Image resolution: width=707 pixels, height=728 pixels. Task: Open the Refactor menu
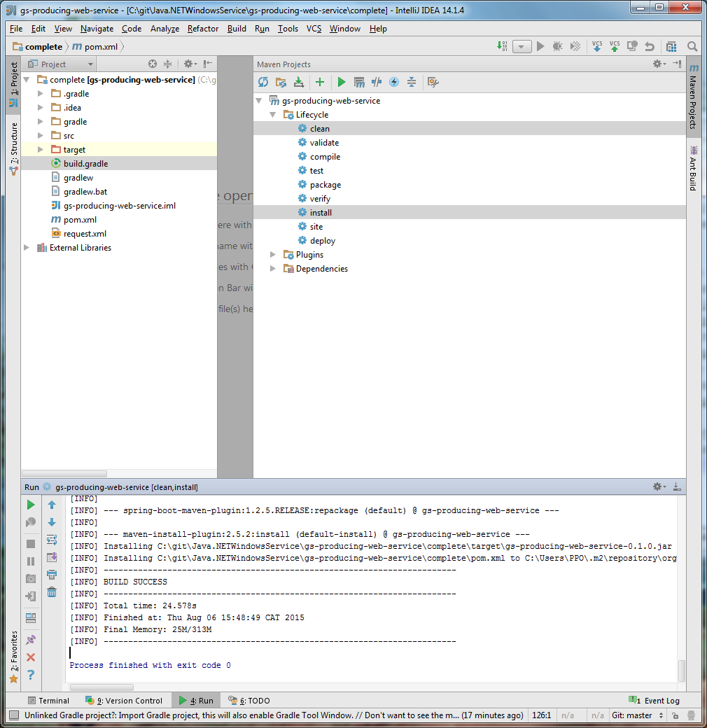coord(203,29)
